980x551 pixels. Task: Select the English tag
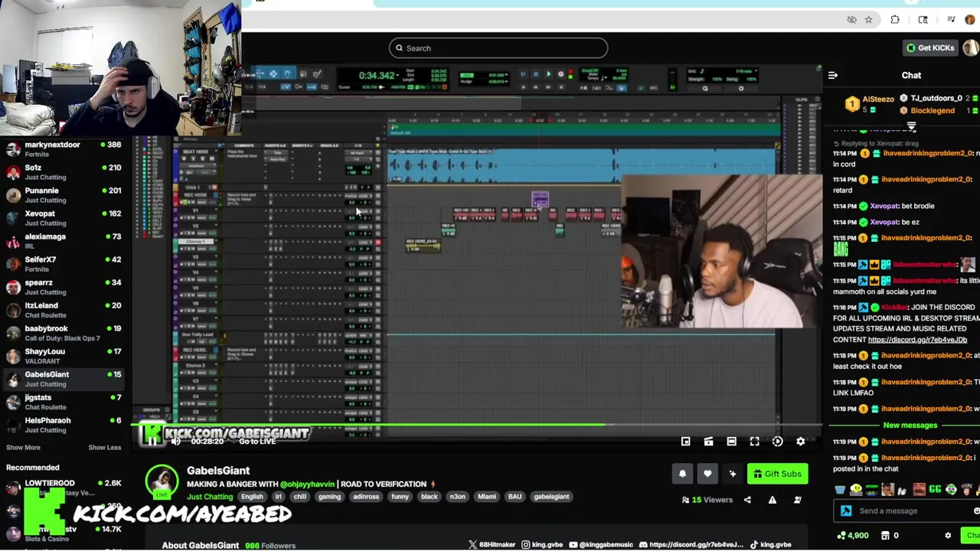[252, 497]
